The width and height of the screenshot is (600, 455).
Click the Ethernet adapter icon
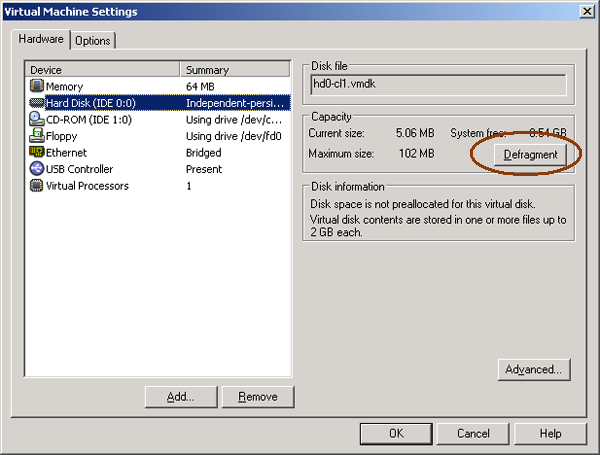point(37,152)
